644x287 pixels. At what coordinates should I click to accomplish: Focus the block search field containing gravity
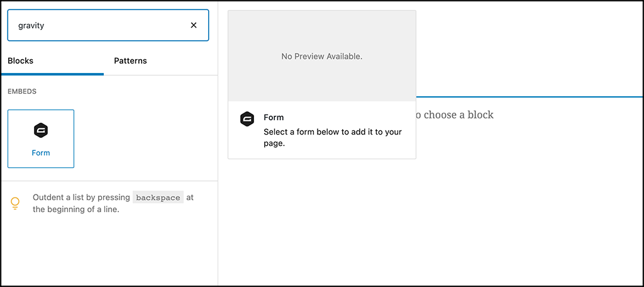94,25
